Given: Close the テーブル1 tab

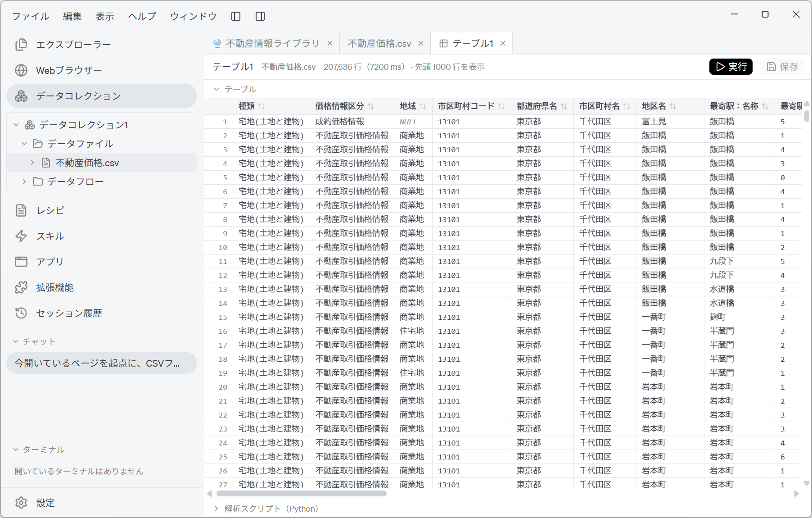Looking at the screenshot, I should click(503, 43).
